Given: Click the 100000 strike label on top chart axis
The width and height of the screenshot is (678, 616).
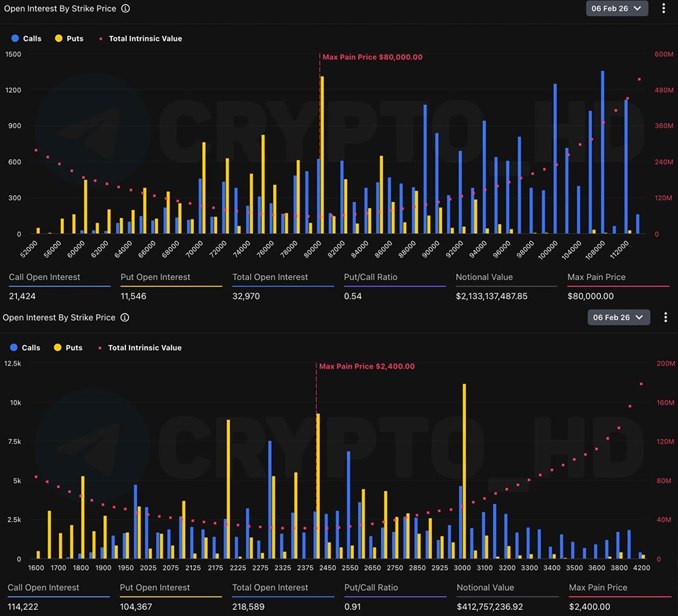Looking at the screenshot, I should pos(547,250).
